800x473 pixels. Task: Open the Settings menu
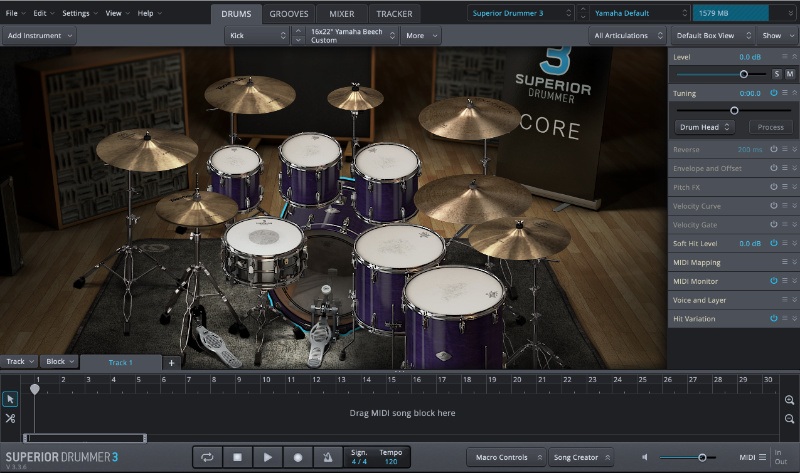click(x=80, y=13)
